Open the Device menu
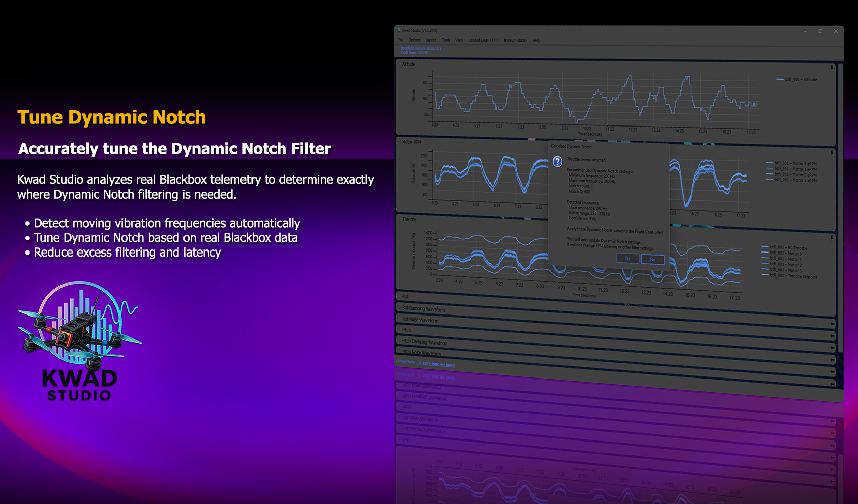 point(431,40)
